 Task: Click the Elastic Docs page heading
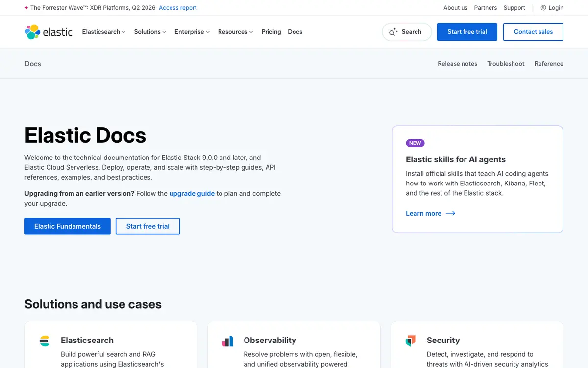click(x=85, y=135)
